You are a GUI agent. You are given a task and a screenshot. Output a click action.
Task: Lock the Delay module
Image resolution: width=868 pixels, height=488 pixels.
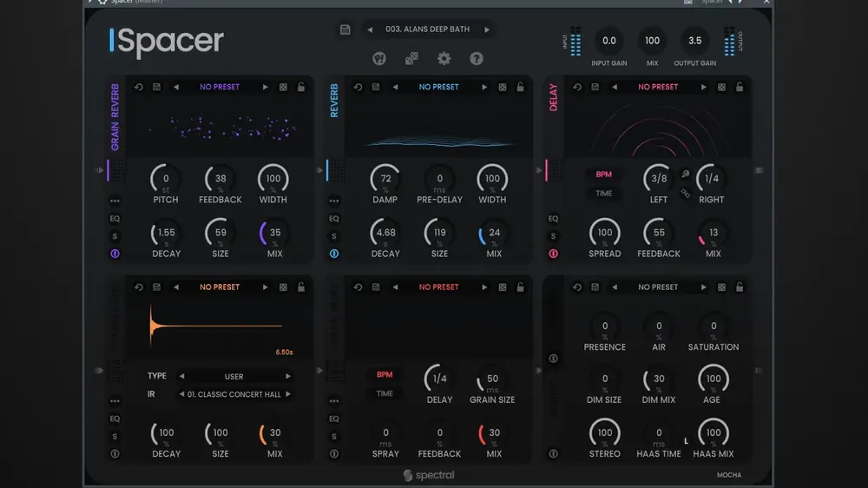click(x=740, y=87)
